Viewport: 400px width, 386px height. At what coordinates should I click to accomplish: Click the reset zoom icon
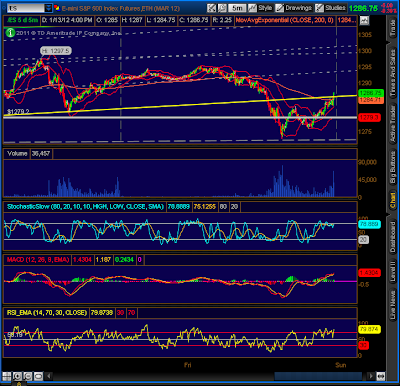coord(38,376)
